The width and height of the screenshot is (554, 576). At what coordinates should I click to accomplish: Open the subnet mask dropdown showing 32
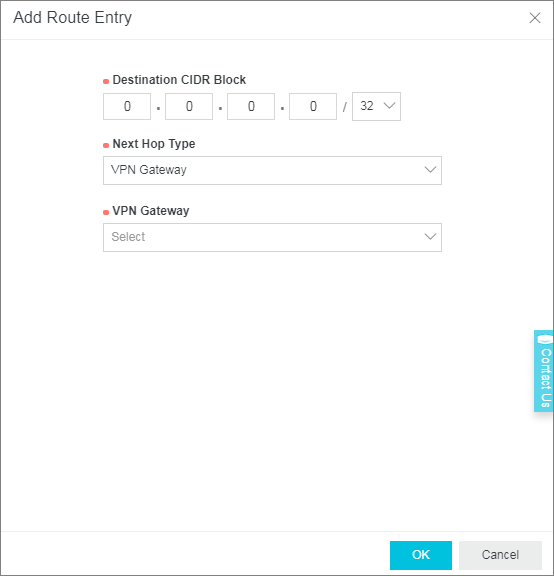click(x=376, y=107)
